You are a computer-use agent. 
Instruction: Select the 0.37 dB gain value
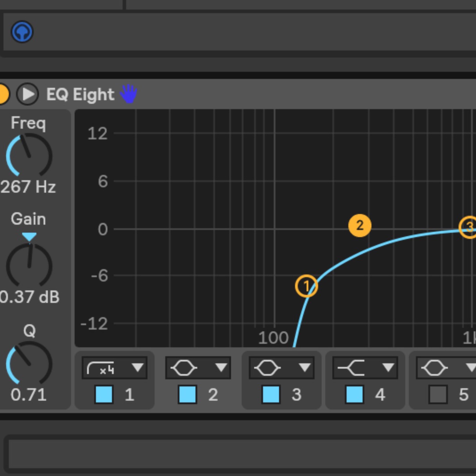pos(30,297)
